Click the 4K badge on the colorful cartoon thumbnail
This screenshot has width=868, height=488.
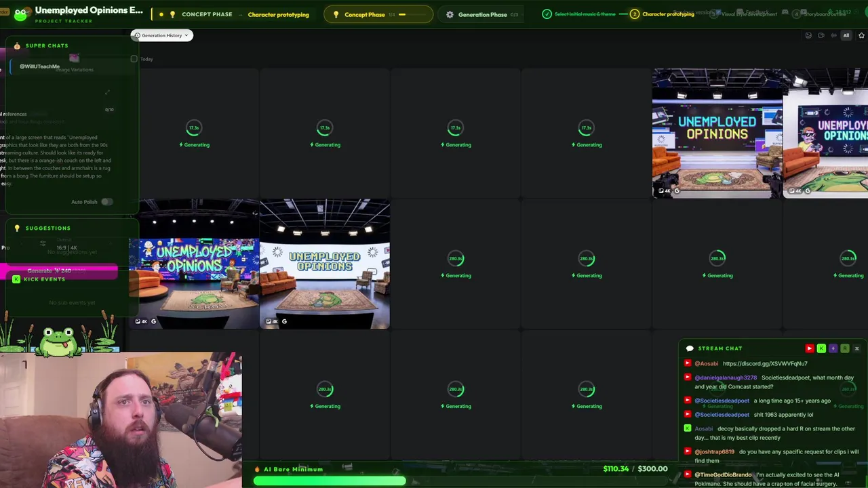(142, 321)
